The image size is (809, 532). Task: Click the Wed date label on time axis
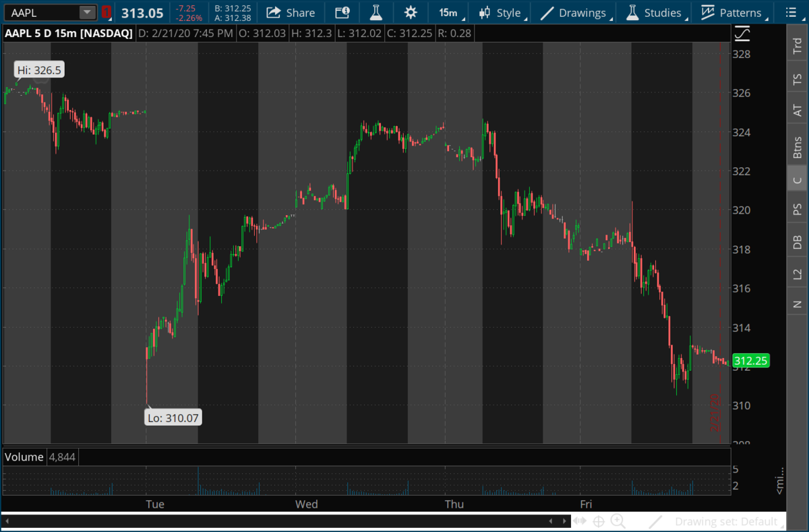(307, 504)
